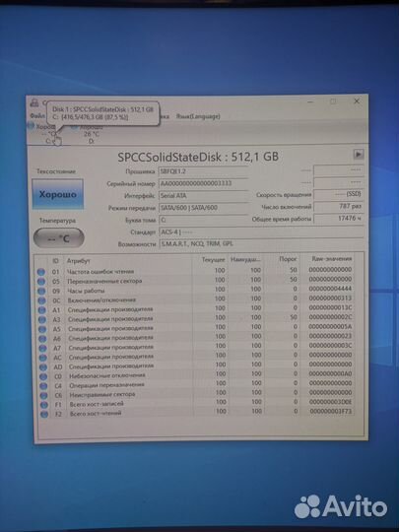The height and width of the screenshot is (532, 399).
Task: Click the SATA/600 transfer mode field
Action: pos(203,208)
